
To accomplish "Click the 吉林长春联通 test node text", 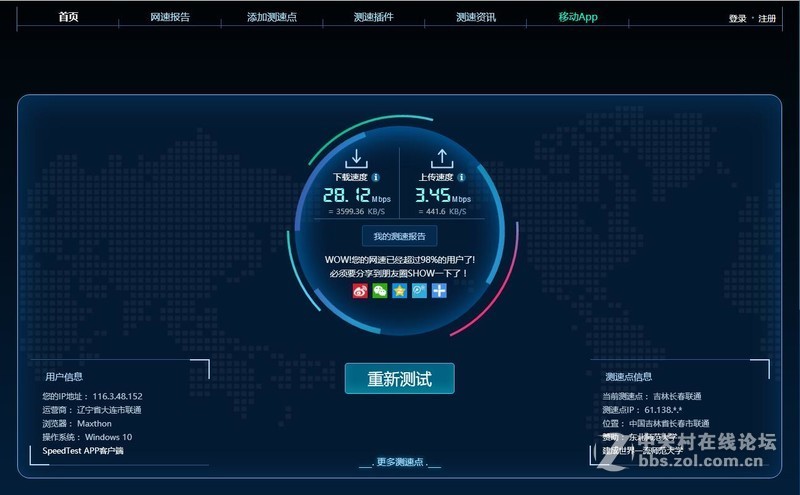I will tap(677, 396).
